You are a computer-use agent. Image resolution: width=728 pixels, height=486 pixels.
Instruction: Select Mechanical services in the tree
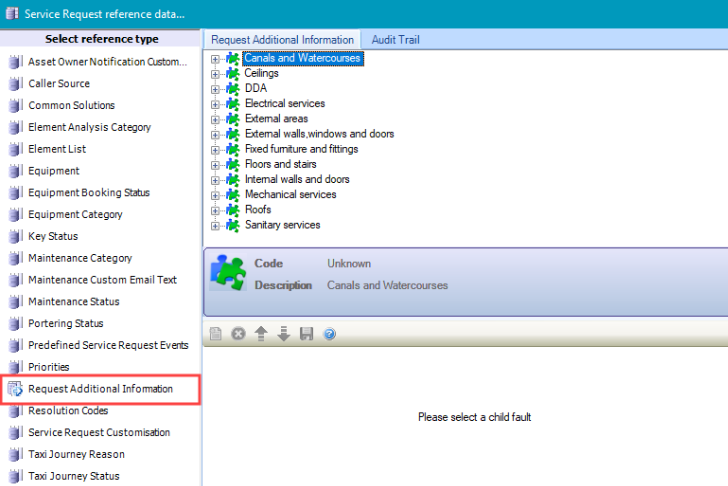pyautogui.click(x=290, y=195)
